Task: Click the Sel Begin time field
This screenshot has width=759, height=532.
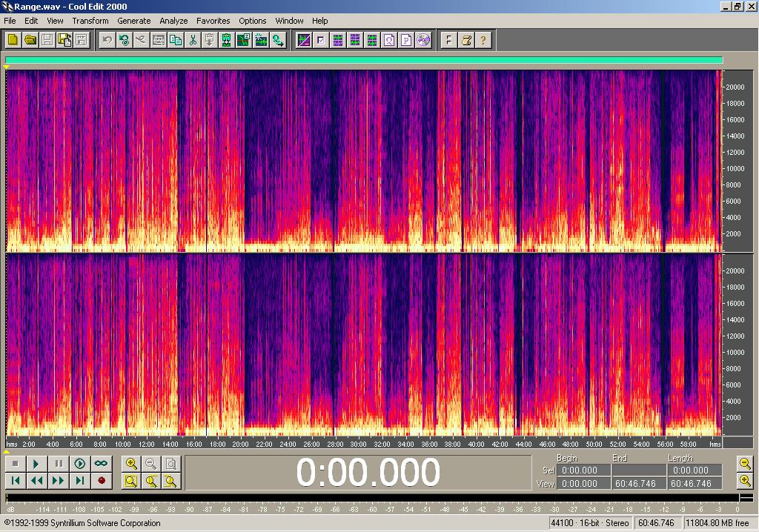Action: (x=583, y=470)
